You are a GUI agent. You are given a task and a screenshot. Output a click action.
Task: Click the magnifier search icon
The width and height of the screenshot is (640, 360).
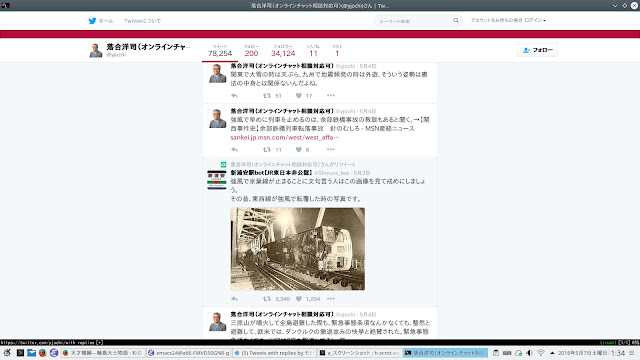coord(456,20)
